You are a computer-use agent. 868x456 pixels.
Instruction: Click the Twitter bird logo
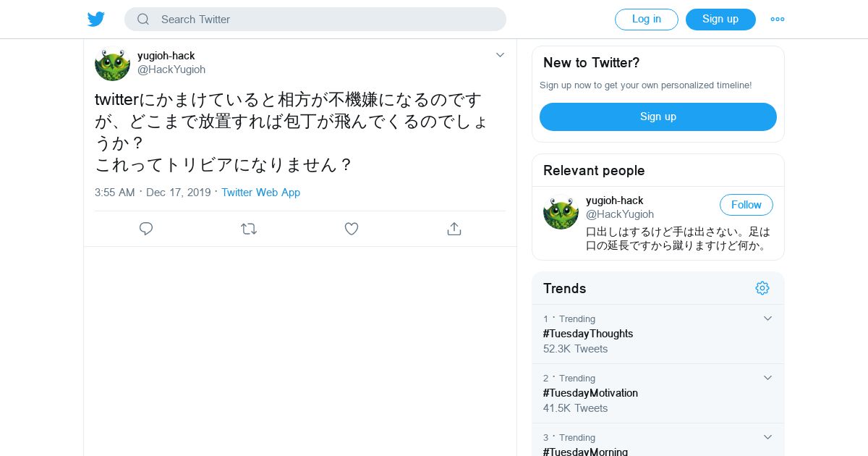[x=96, y=20]
